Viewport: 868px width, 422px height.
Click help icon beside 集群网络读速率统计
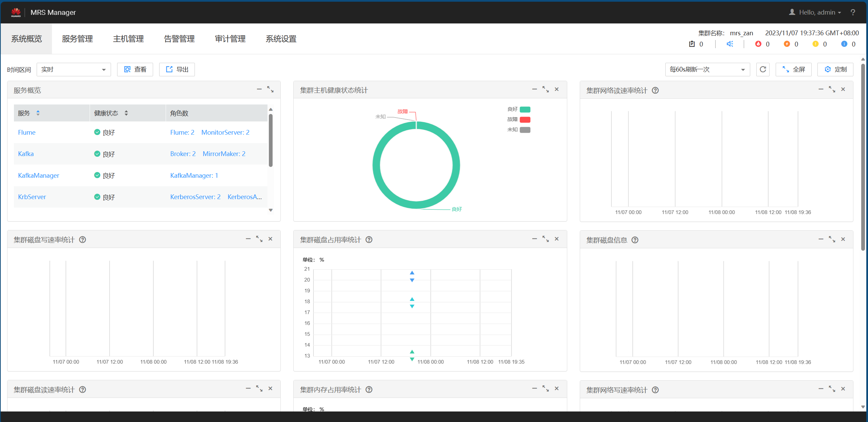[x=655, y=91]
